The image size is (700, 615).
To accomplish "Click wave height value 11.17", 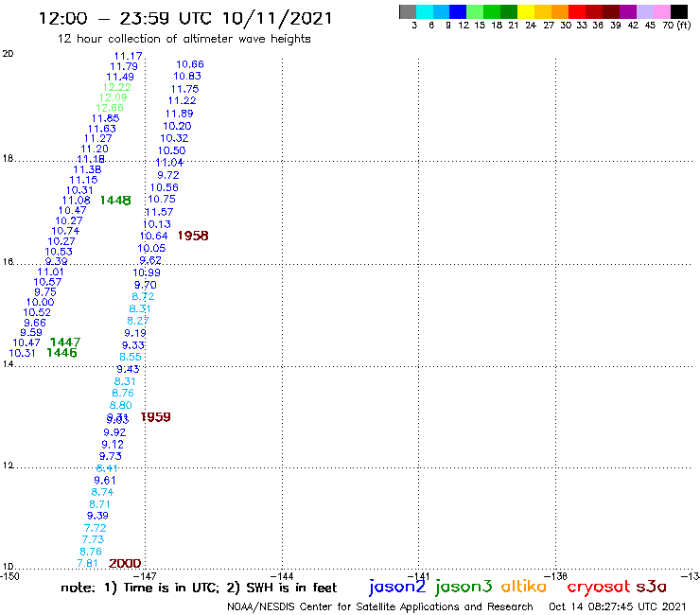I will click(128, 56).
